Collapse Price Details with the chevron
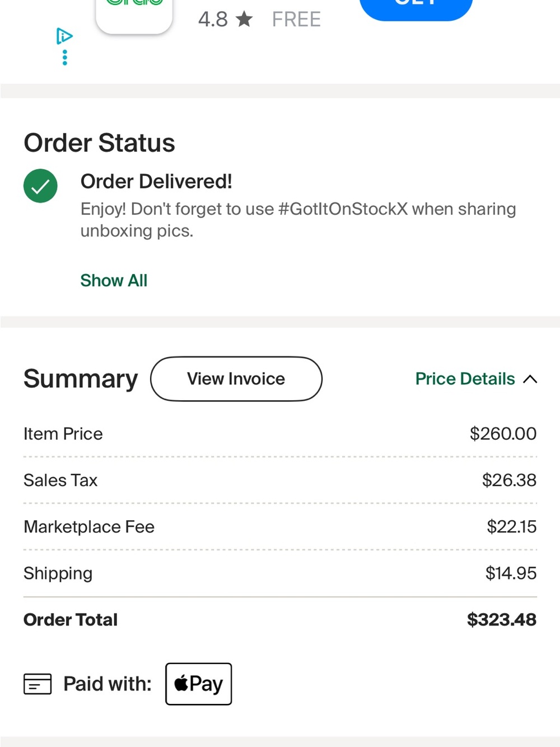The height and width of the screenshot is (747, 560). pos(530,379)
